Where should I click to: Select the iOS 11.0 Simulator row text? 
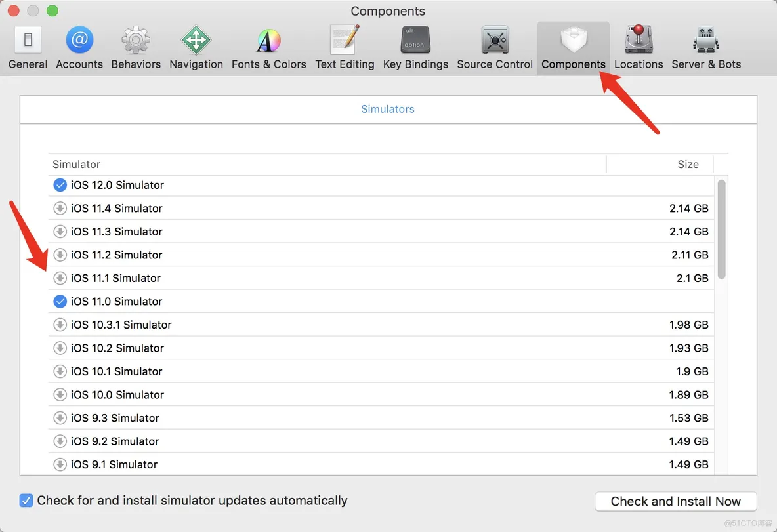point(116,301)
